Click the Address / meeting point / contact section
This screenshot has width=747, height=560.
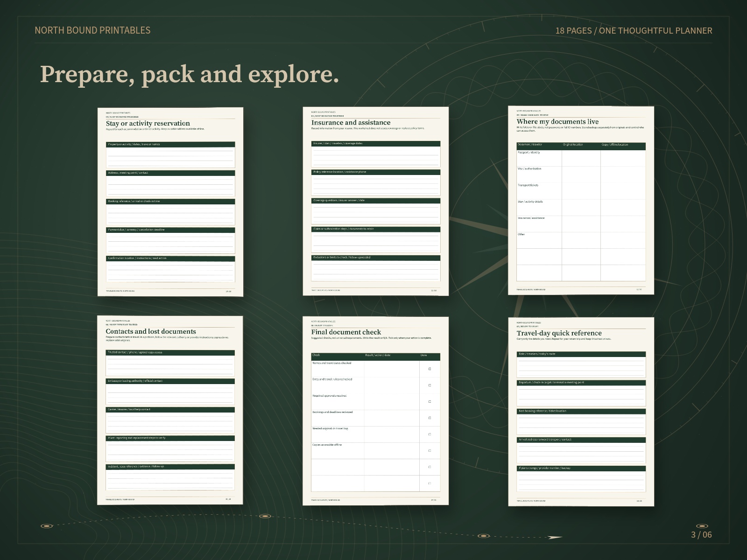(170, 173)
